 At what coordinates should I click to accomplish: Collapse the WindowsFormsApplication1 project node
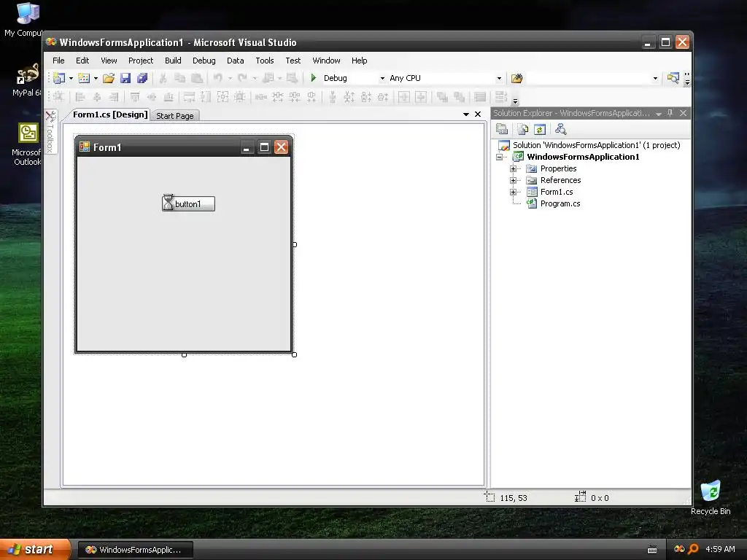(x=499, y=157)
